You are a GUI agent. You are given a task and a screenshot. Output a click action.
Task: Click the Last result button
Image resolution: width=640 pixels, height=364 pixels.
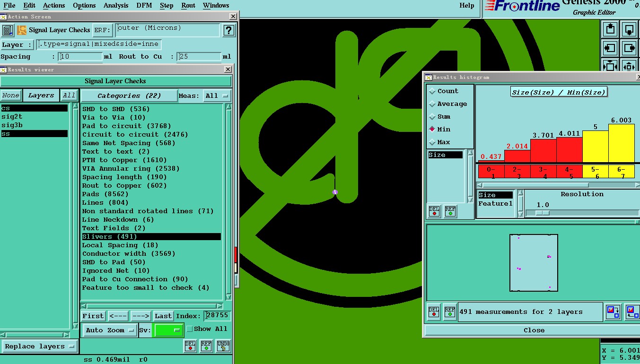[x=163, y=316]
